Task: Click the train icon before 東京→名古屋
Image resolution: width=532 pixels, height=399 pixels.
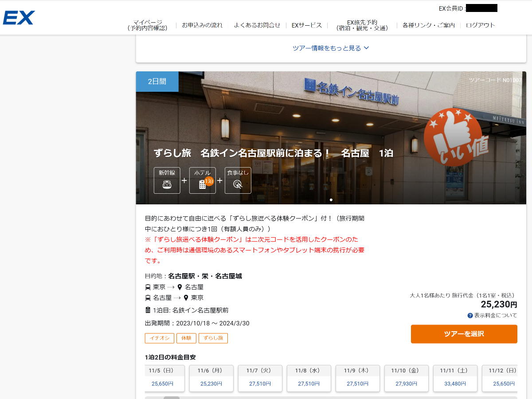Action: (x=148, y=287)
